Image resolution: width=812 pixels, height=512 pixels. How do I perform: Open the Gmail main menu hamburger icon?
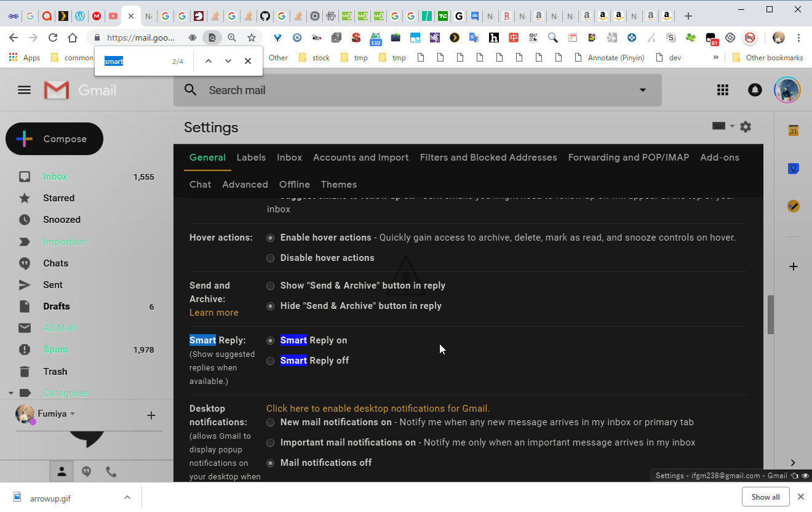(x=24, y=90)
